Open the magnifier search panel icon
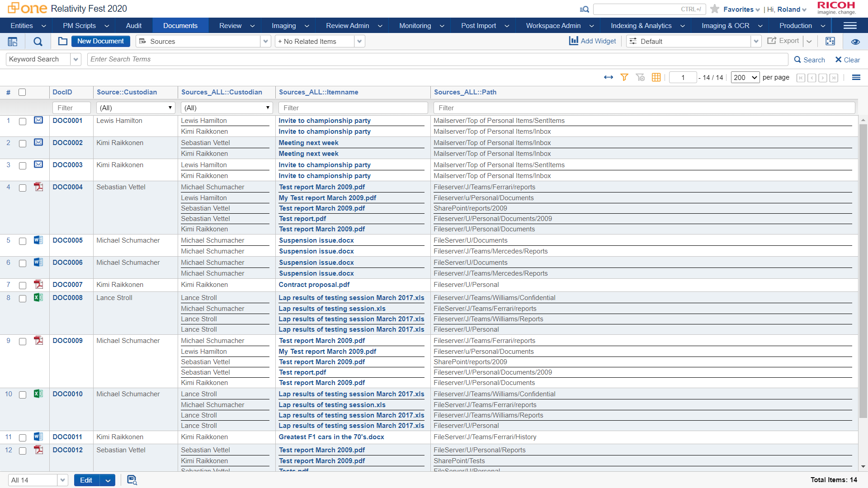 tap(38, 42)
